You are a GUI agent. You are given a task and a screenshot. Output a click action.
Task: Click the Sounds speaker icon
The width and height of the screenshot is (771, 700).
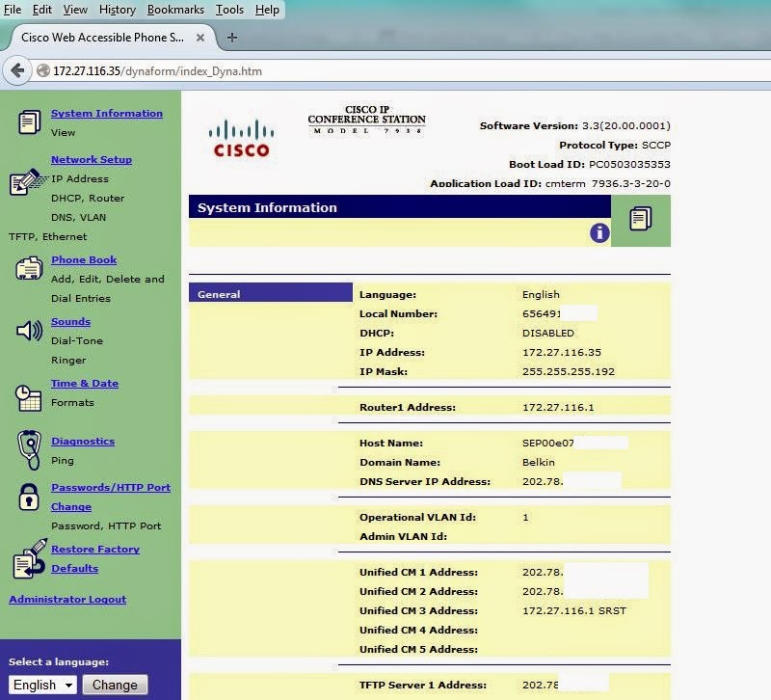30,331
